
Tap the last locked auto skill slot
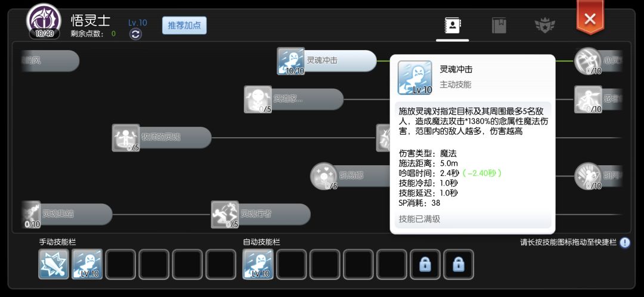click(459, 264)
